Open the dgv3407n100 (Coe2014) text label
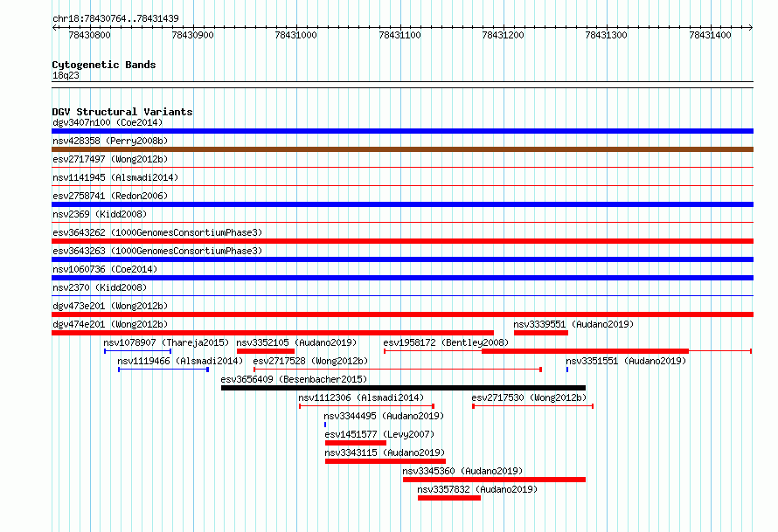Screen dimensions: 778x532 coord(108,122)
